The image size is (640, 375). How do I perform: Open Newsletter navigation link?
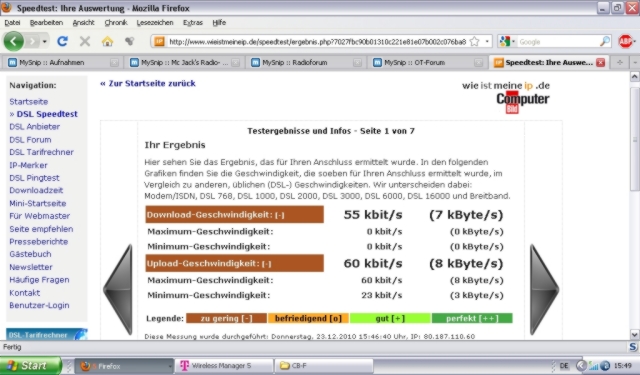[31, 267]
